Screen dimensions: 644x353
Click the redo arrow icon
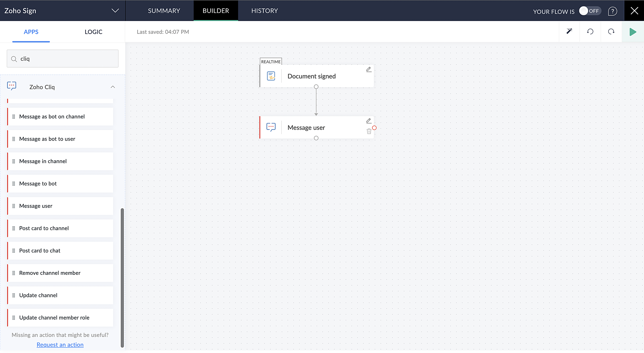coord(611,32)
